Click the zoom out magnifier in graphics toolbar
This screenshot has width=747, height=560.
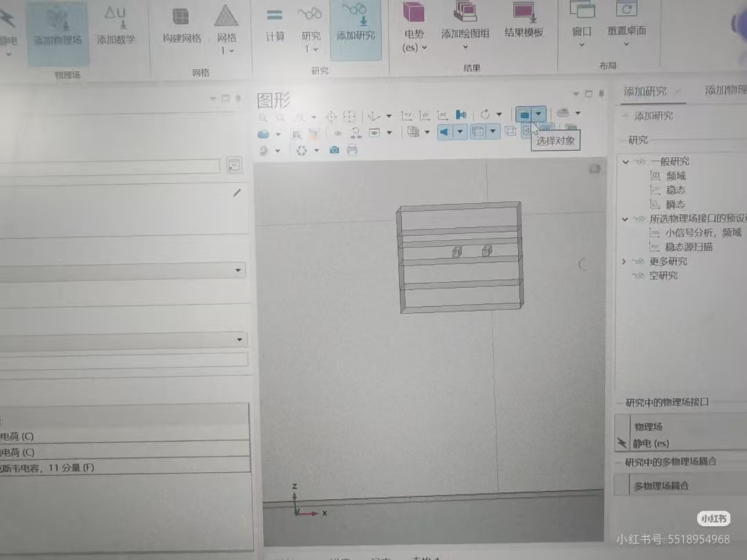click(x=281, y=118)
